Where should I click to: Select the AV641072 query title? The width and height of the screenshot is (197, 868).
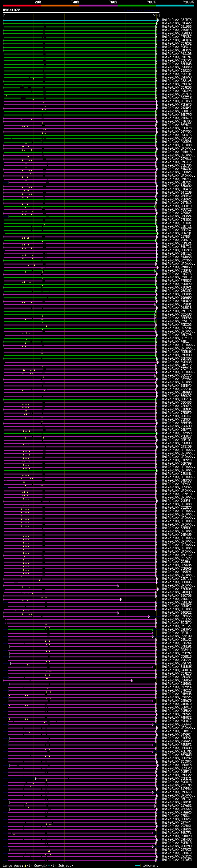(x=11, y=10)
